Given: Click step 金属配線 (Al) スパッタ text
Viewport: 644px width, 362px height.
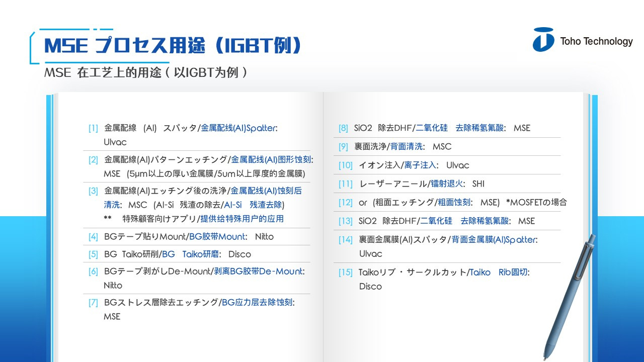Looking at the screenshot, I should (150, 128).
